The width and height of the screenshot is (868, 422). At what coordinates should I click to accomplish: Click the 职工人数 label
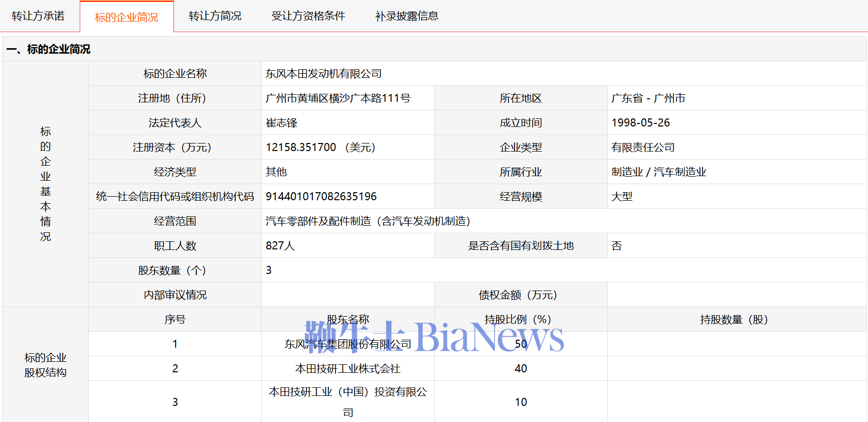[x=175, y=246]
